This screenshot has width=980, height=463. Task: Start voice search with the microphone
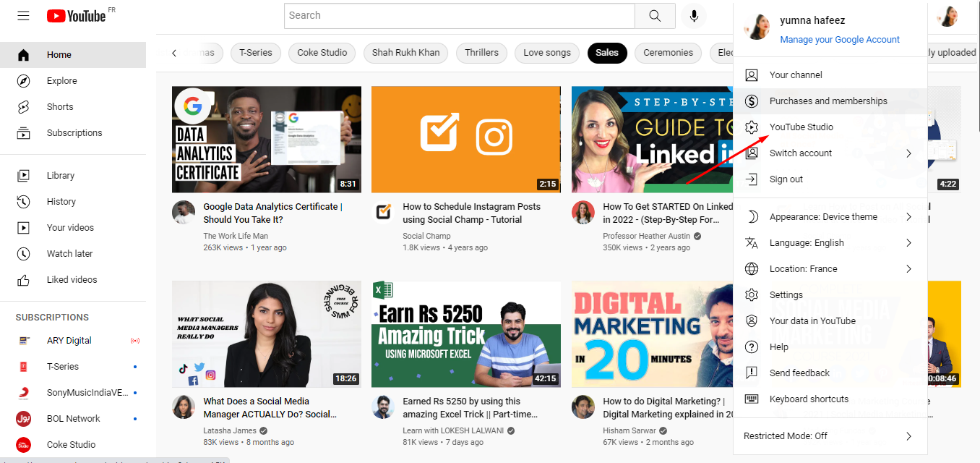pos(694,15)
